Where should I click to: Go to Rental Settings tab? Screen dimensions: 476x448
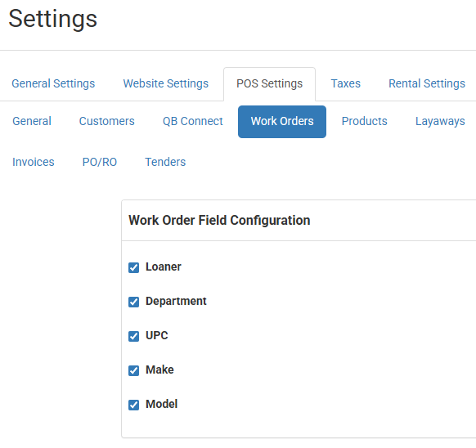pos(427,83)
